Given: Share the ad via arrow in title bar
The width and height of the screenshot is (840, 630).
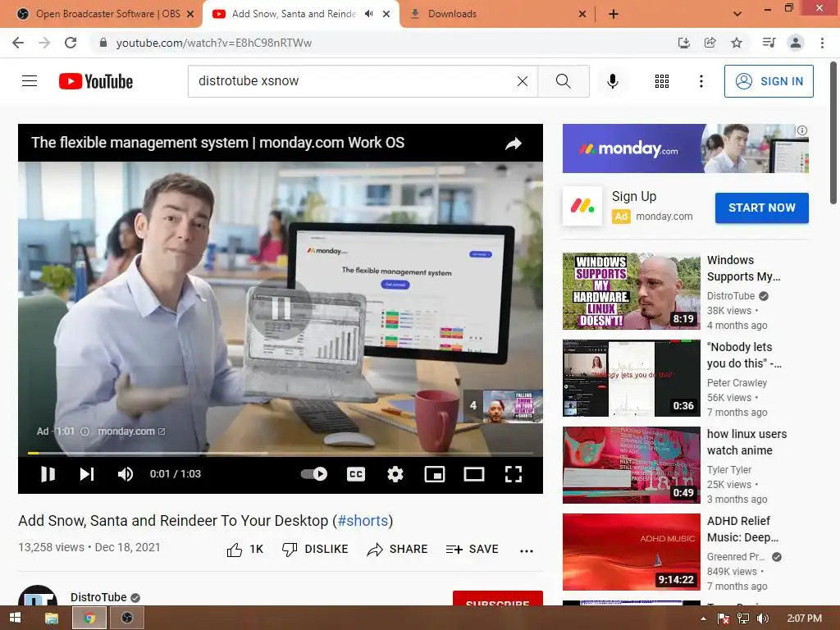Looking at the screenshot, I should tap(514, 143).
